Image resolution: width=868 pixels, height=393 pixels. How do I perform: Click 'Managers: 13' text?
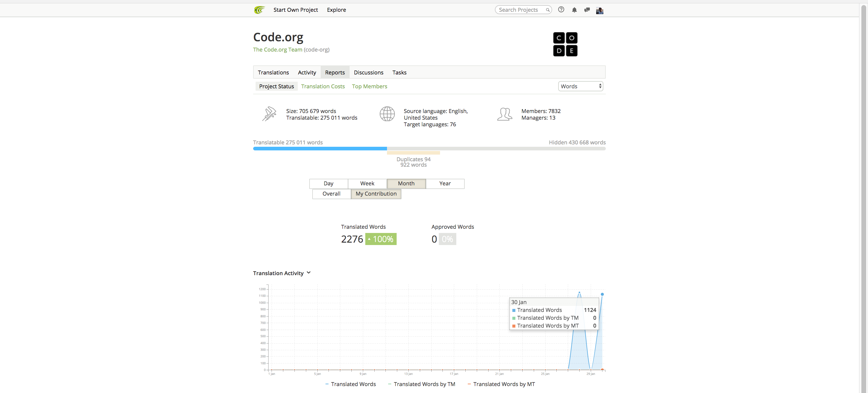538,118
